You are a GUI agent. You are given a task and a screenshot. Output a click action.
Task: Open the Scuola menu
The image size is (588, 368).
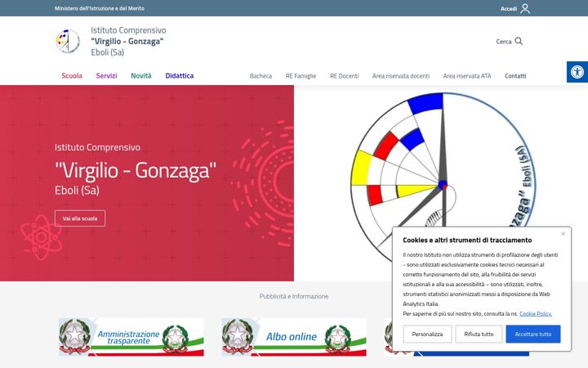[72, 75]
